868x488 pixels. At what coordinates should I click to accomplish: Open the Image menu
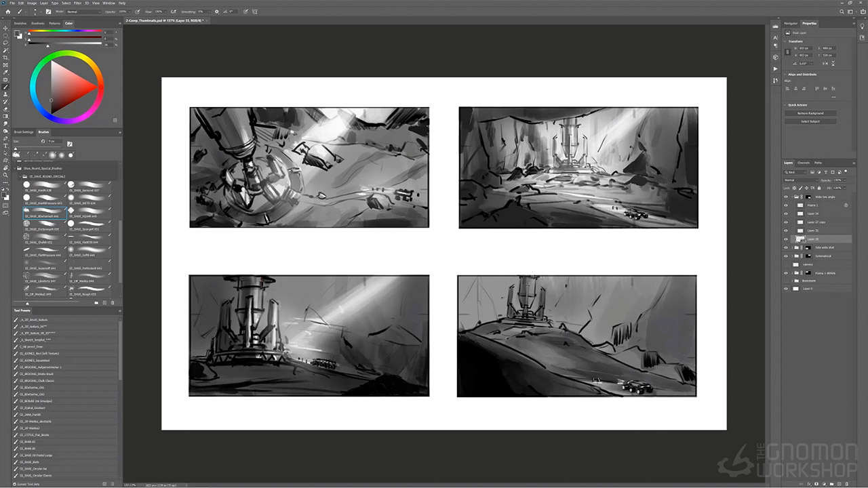pyautogui.click(x=32, y=3)
